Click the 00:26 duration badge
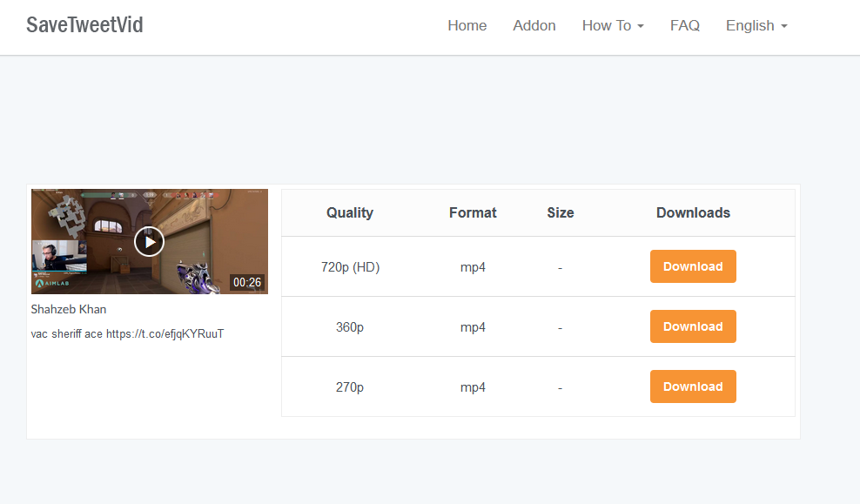The height and width of the screenshot is (504, 860). point(247,282)
